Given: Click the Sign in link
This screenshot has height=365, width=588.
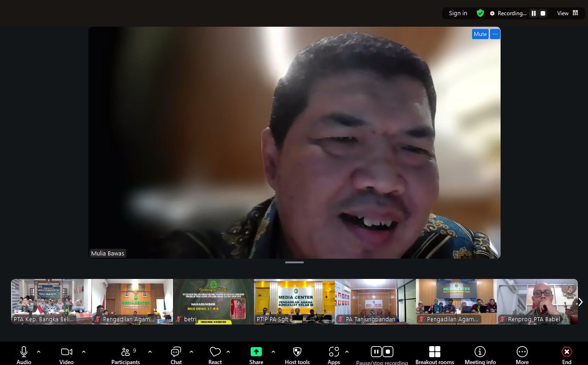Looking at the screenshot, I should coord(458,13).
